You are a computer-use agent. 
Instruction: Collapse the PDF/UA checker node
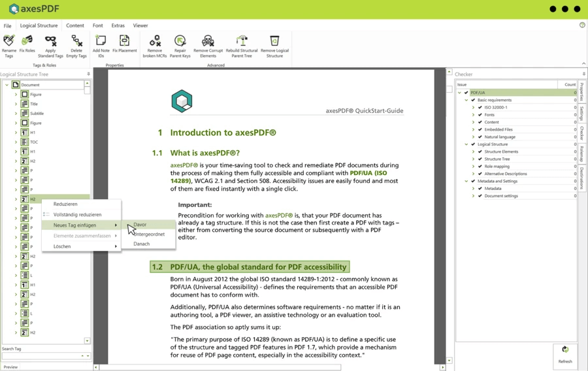tap(459, 93)
